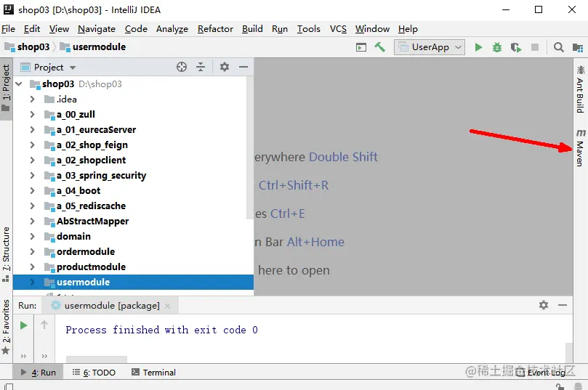Hide the Project panel with the minus icon
This screenshot has width=588, height=390.
pos(243,67)
